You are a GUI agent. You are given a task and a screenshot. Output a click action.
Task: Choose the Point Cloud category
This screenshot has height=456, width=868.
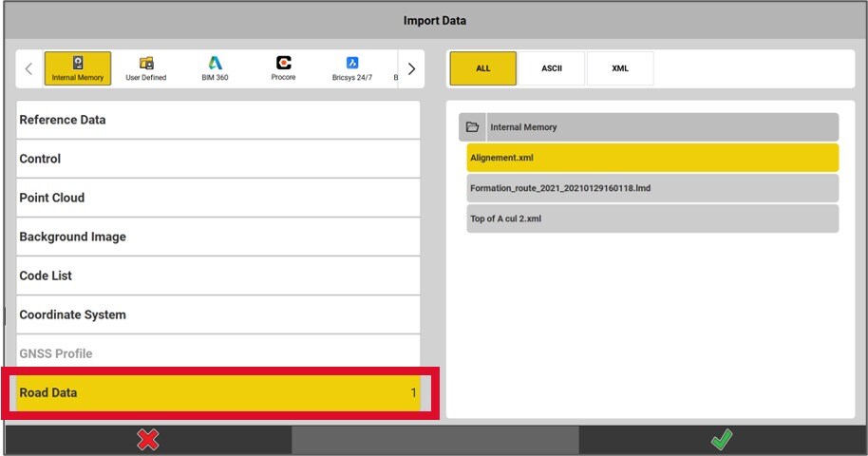pyautogui.click(x=218, y=199)
